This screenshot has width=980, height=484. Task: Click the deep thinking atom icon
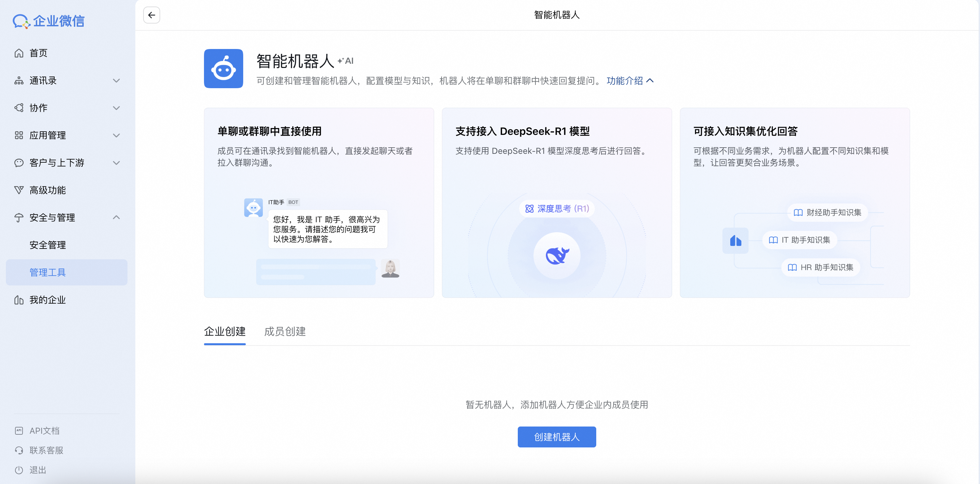pyautogui.click(x=529, y=209)
